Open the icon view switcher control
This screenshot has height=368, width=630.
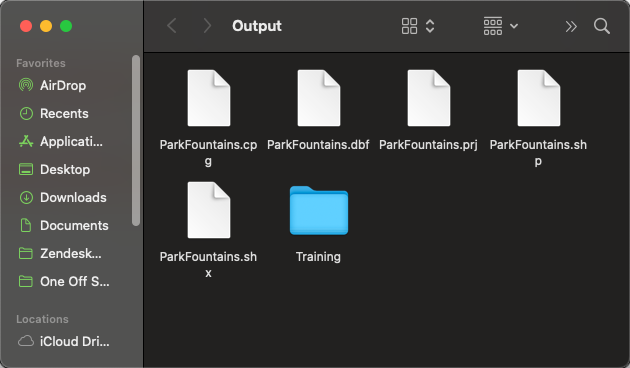point(418,26)
